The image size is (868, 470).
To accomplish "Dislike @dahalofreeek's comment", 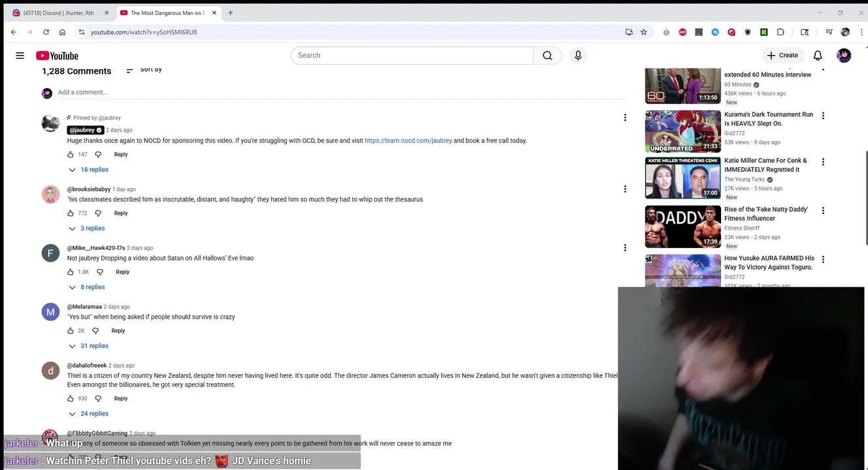I will tap(98, 399).
